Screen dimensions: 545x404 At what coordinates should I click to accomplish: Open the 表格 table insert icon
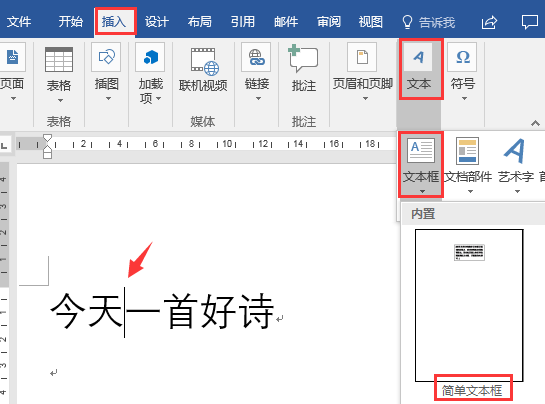pyautogui.click(x=59, y=60)
